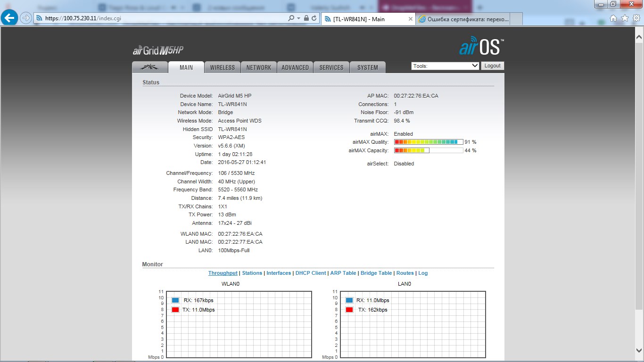The image size is (644, 362).
Task: Open the SERVICES tab
Action: coord(331,67)
